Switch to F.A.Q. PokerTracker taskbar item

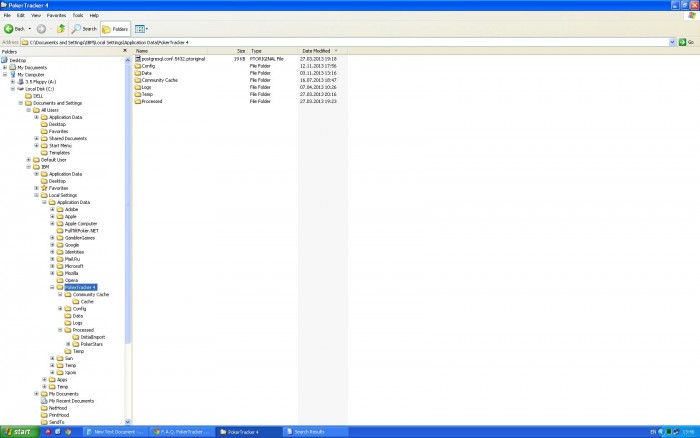coord(182,432)
